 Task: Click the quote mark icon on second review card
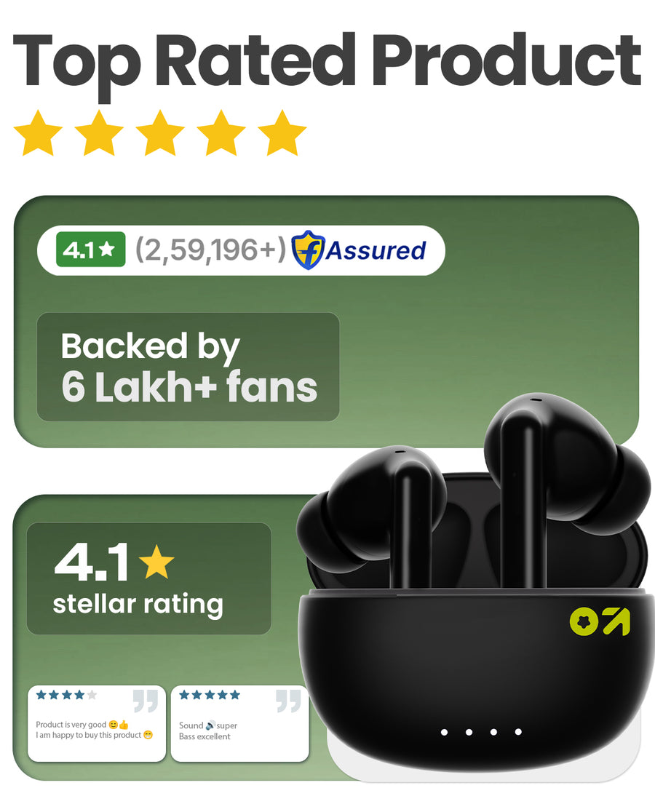pos(288,701)
